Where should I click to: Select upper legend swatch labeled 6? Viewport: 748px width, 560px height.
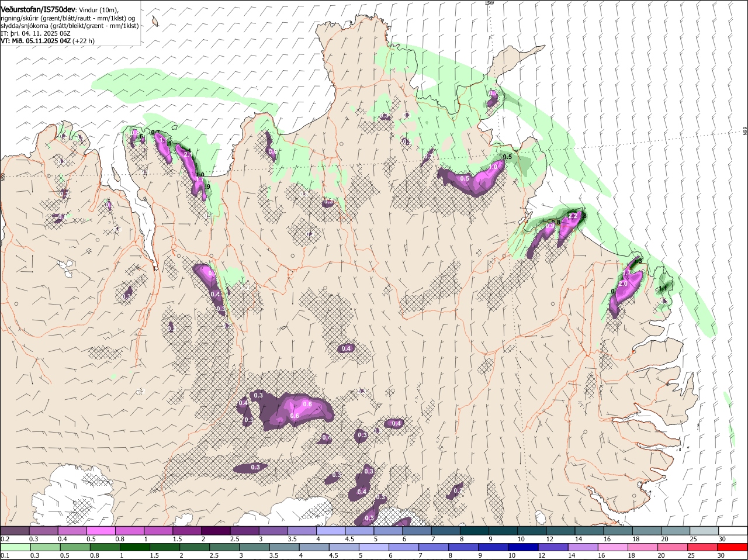click(417, 530)
